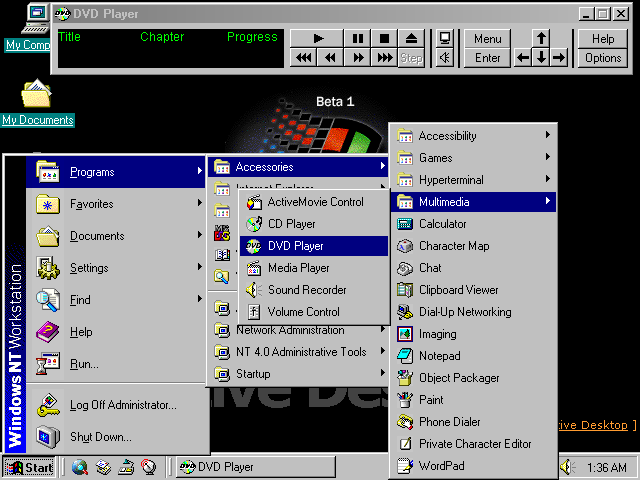Launch DVD Player from Multimedia menu
Screen dimensions: 640x480
coord(314,246)
